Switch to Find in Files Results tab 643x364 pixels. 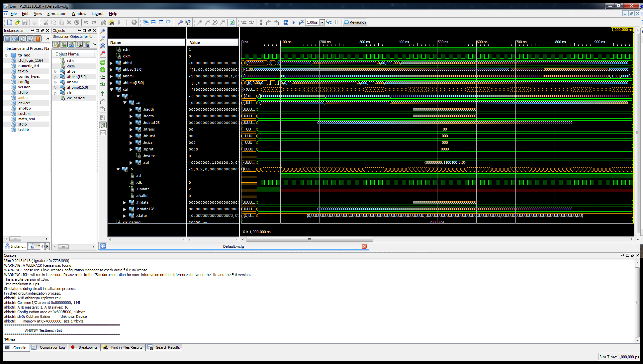[x=123, y=347]
